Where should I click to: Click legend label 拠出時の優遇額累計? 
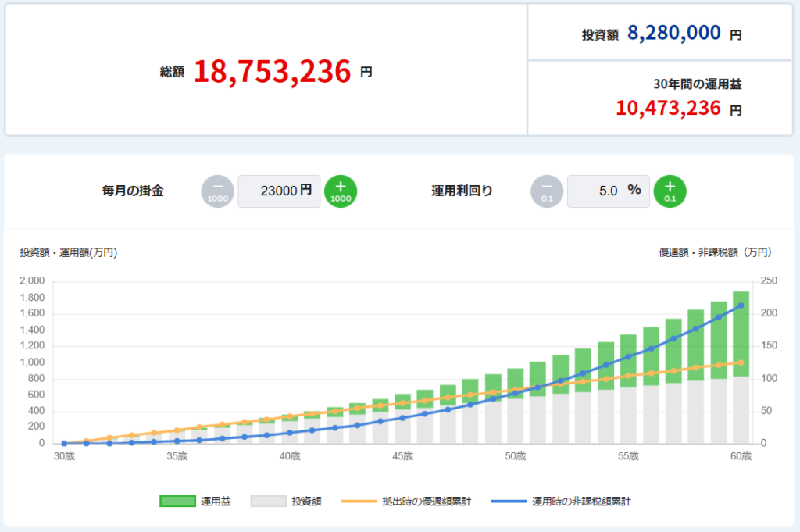[x=427, y=502]
